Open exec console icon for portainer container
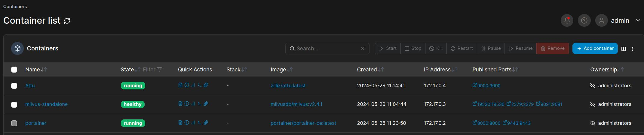The image size is (644, 135). [x=199, y=123]
